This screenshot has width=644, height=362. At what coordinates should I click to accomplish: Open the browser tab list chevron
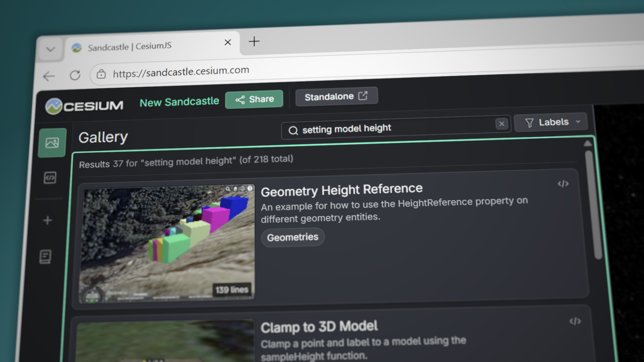(x=50, y=49)
